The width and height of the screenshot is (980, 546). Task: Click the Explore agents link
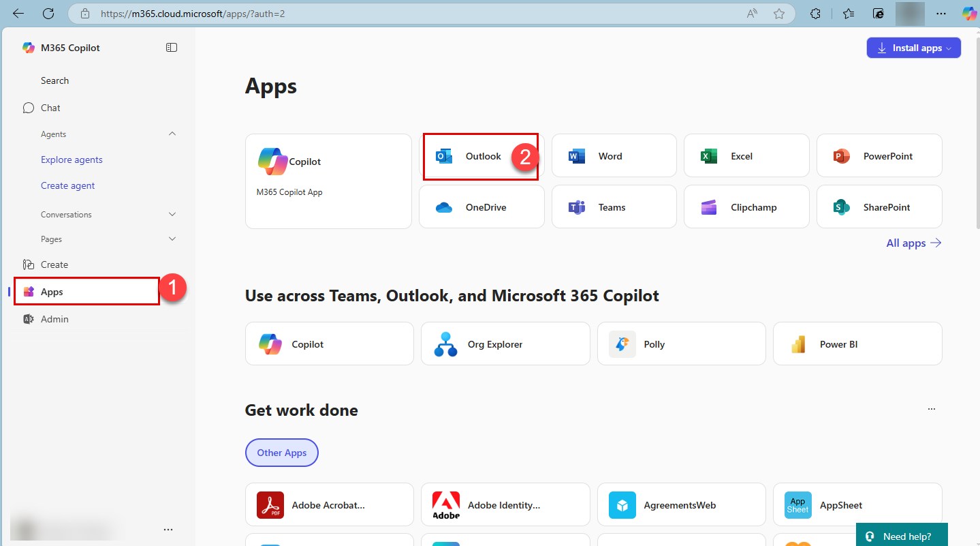[x=72, y=160]
